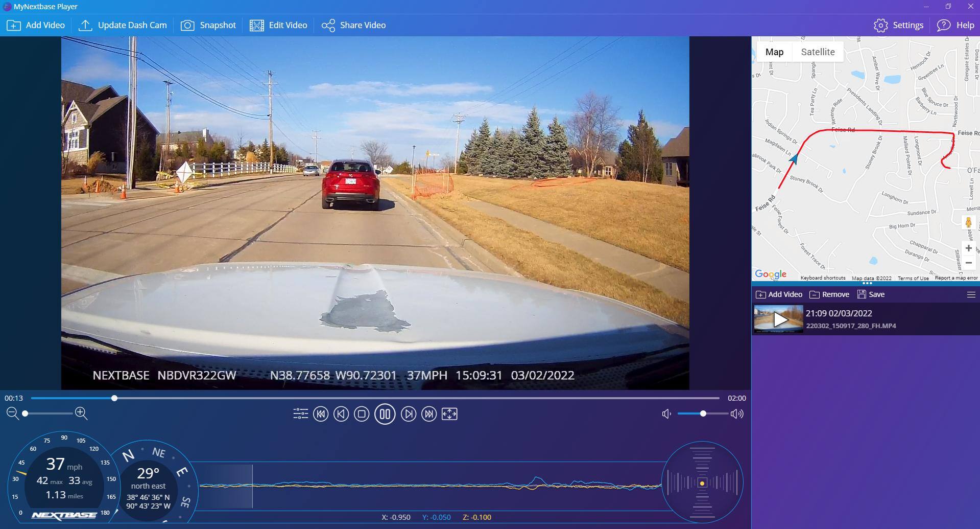Screen dimensions: 980x529
Task: Open playlist hamburger menu
Action: point(971,295)
